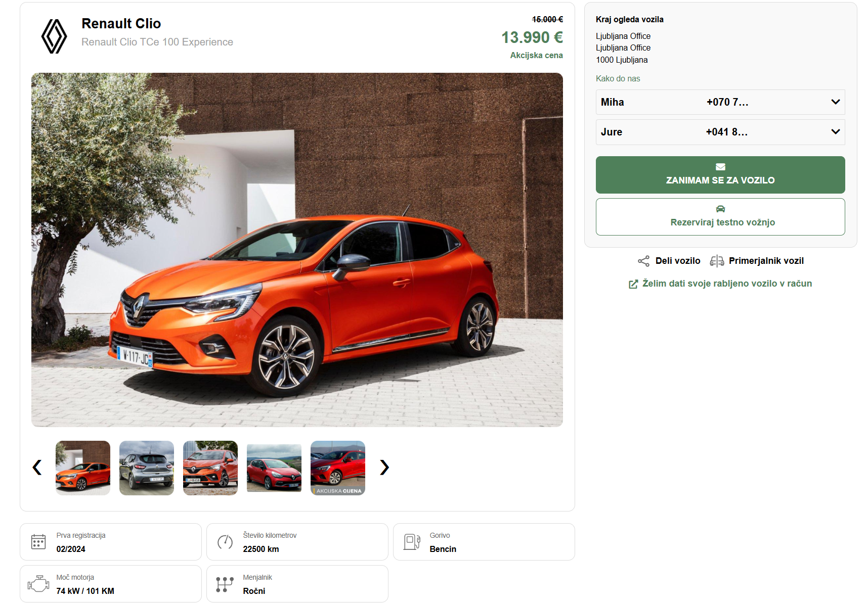The width and height of the screenshot is (868, 603).
Task: Click the sale price 13.990 €
Action: click(532, 37)
